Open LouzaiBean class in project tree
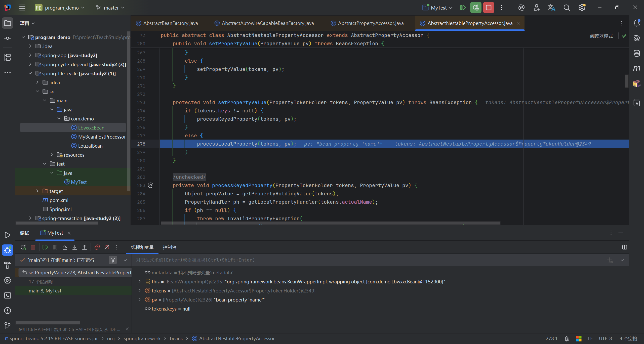Image resolution: width=644 pixels, height=344 pixels. click(x=90, y=146)
